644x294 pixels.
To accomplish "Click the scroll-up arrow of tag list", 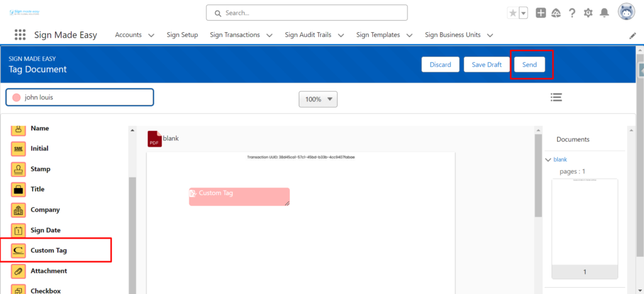I will click(132, 130).
